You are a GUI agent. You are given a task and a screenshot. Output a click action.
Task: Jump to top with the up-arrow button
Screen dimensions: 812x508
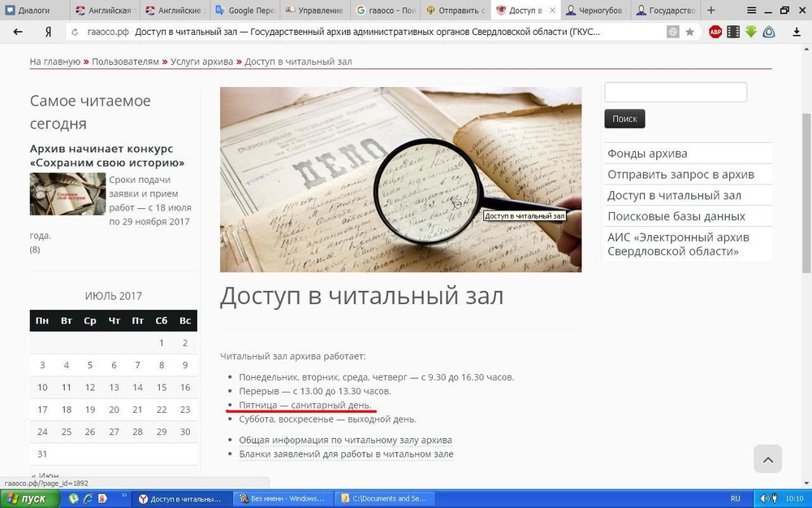click(x=768, y=458)
